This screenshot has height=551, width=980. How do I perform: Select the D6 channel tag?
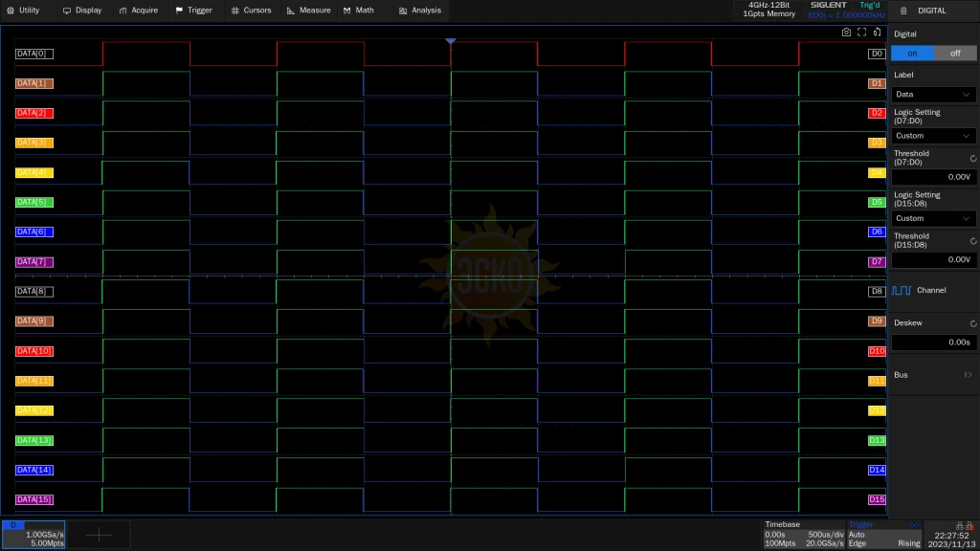(877, 231)
